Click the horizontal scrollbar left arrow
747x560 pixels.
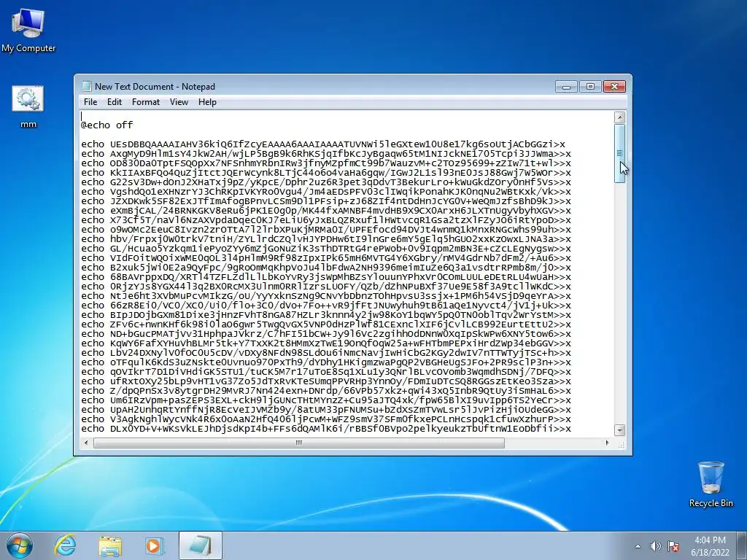[x=86, y=443]
